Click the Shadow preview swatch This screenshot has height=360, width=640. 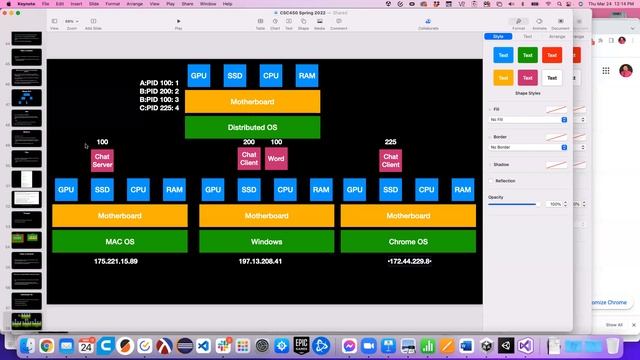pos(557,164)
